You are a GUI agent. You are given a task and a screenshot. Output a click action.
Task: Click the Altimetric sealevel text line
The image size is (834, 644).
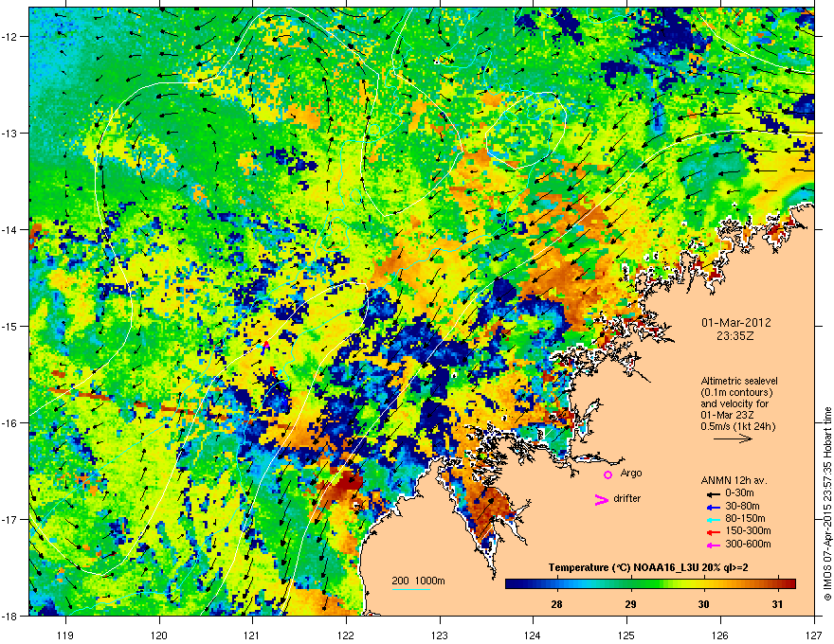739,381
